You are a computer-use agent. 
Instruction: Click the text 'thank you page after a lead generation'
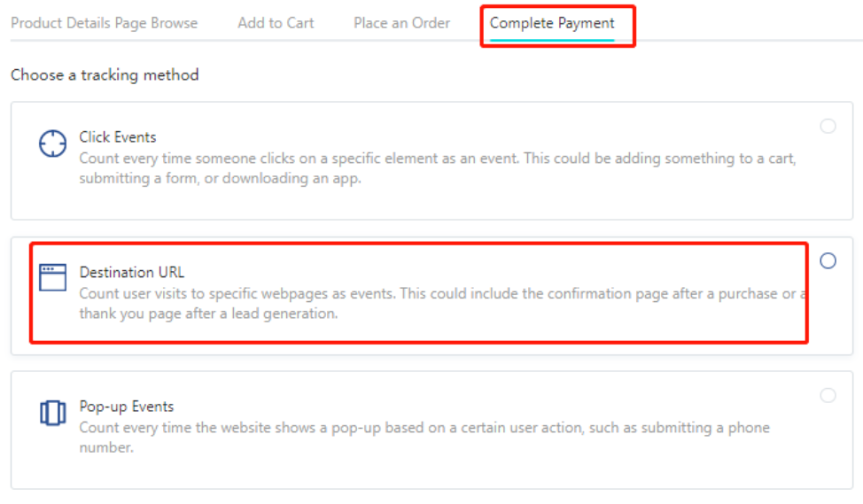(207, 314)
